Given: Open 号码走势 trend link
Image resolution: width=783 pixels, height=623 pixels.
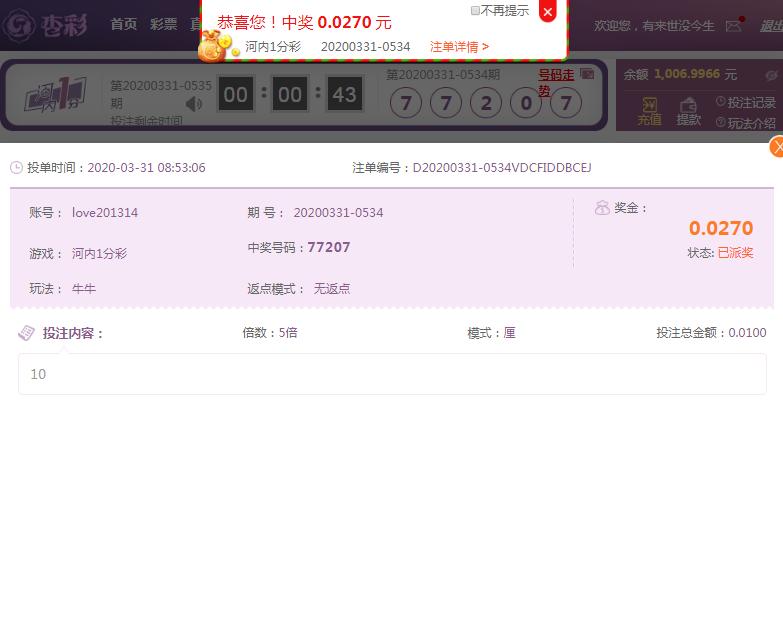Looking at the screenshot, I should pyautogui.click(x=556, y=83).
